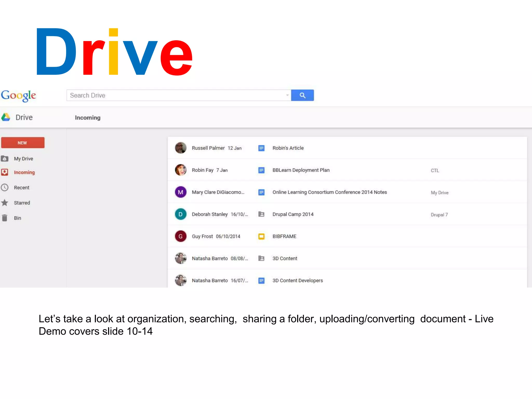Click doc icon beside 3D Content Developers
The image size is (532, 399).
pos(261,281)
